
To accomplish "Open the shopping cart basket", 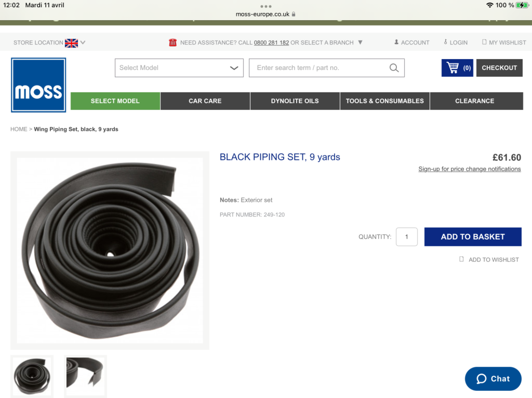I will 457,68.
